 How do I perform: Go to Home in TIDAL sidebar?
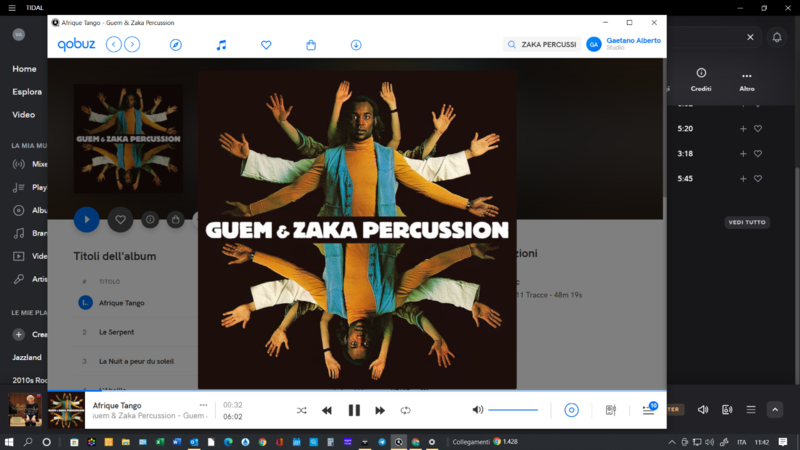[25, 69]
